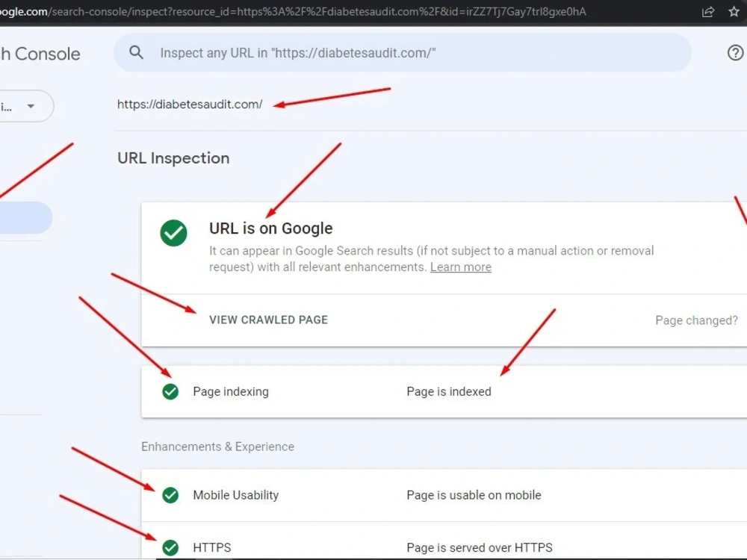Viewport: 747px width, 560px height.
Task: Focus the Inspect any URL search field
Action: click(x=403, y=53)
